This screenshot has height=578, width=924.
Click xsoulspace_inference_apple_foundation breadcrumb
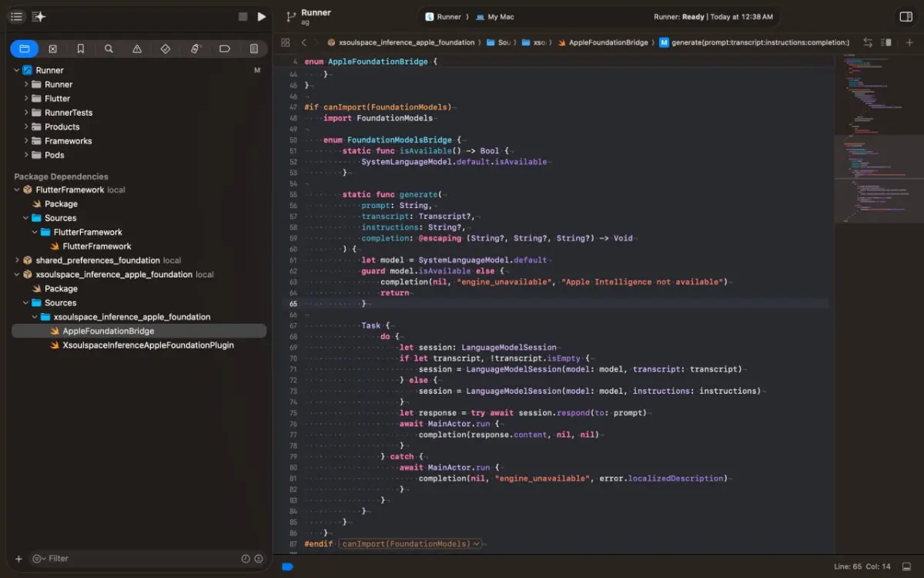[x=402, y=42]
